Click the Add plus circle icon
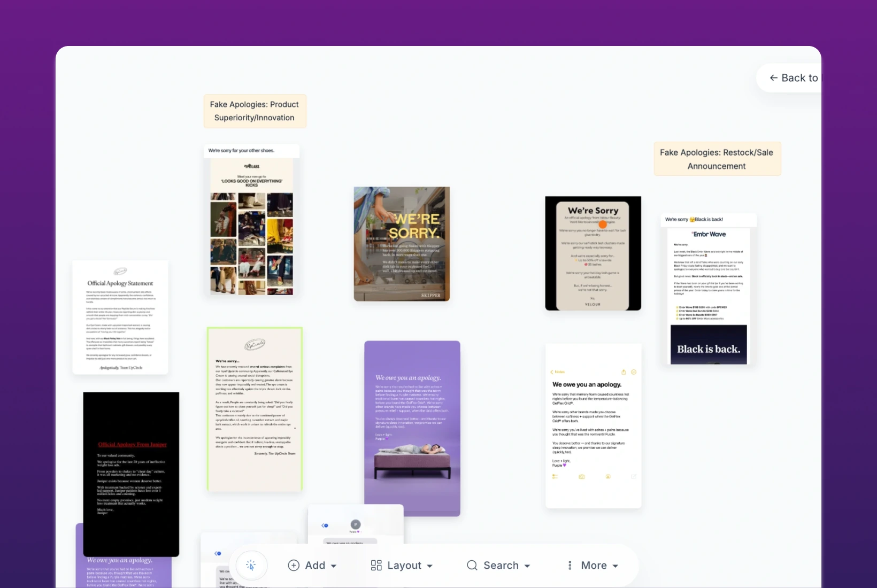Viewport: 877px width, 588px height. [x=294, y=565]
